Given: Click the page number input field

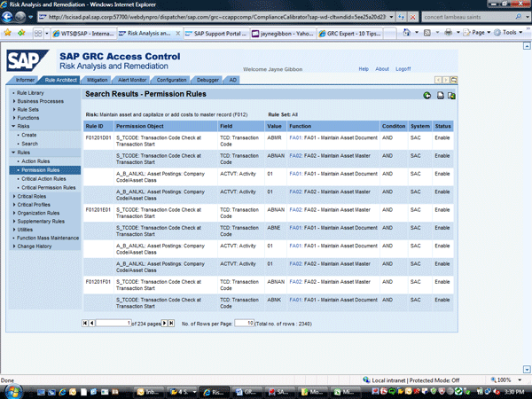Looking at the screenshot, I should point(113,323).
